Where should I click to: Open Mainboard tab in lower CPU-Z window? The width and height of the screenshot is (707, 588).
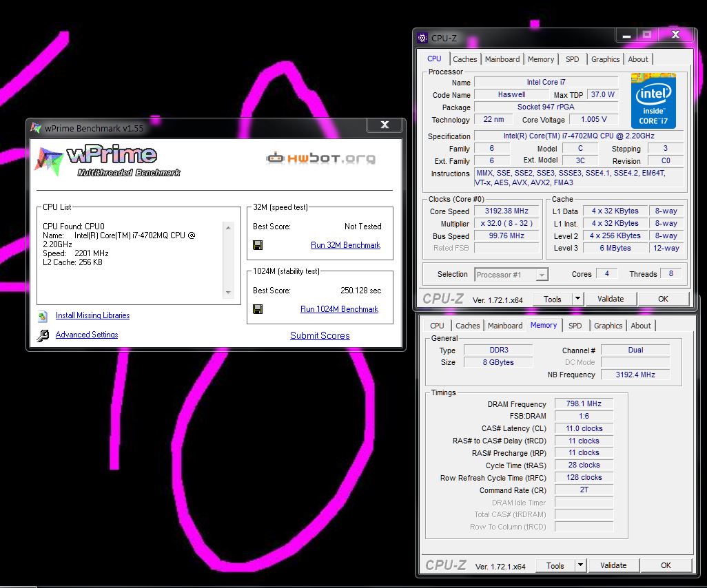(x=505, y=325)
